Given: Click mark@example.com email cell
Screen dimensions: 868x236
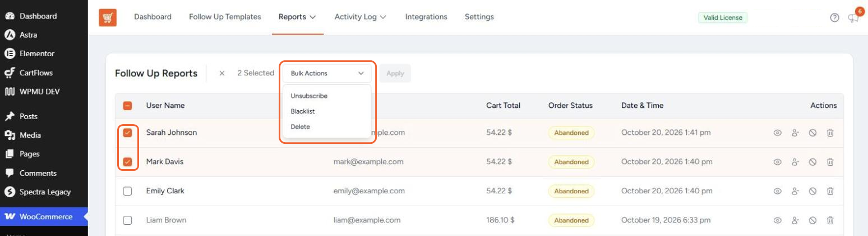Looking at the screenshot, I should pyautogui.click(x=368, y=162).
